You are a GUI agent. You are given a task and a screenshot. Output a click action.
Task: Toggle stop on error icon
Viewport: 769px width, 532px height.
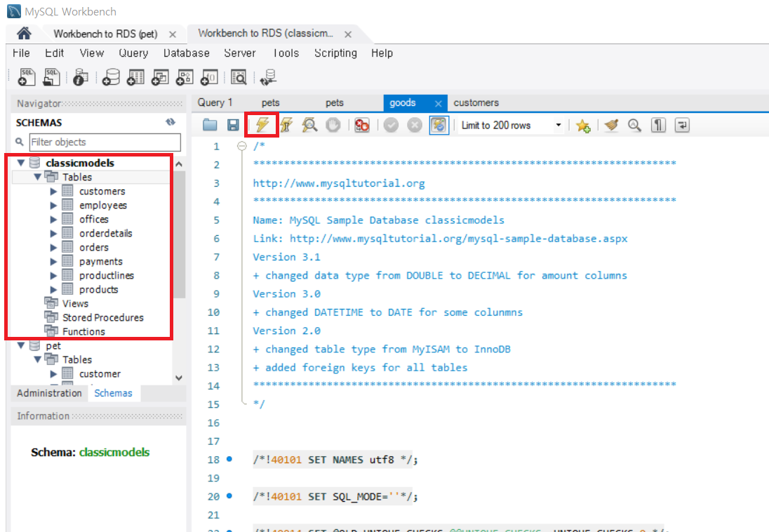tap(362, 125)
